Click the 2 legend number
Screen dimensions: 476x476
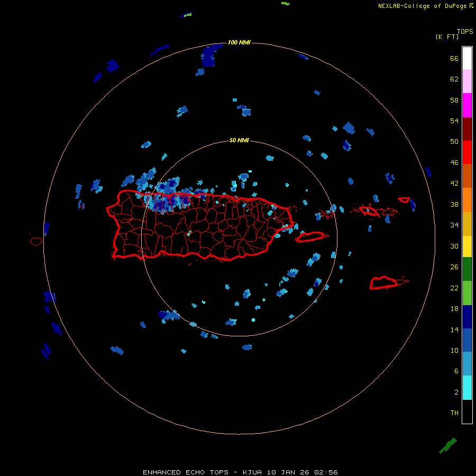click(456, 392)
